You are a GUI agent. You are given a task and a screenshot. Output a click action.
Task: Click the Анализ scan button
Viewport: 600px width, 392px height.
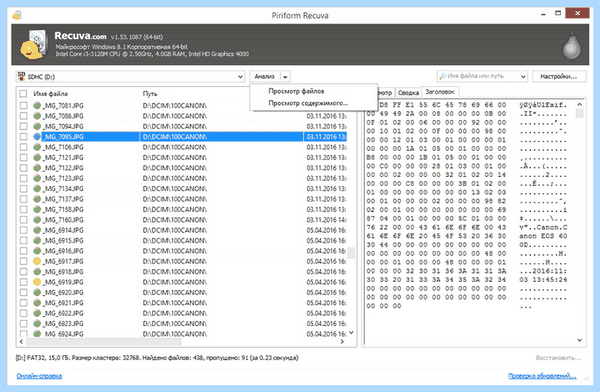click(265, 77)
